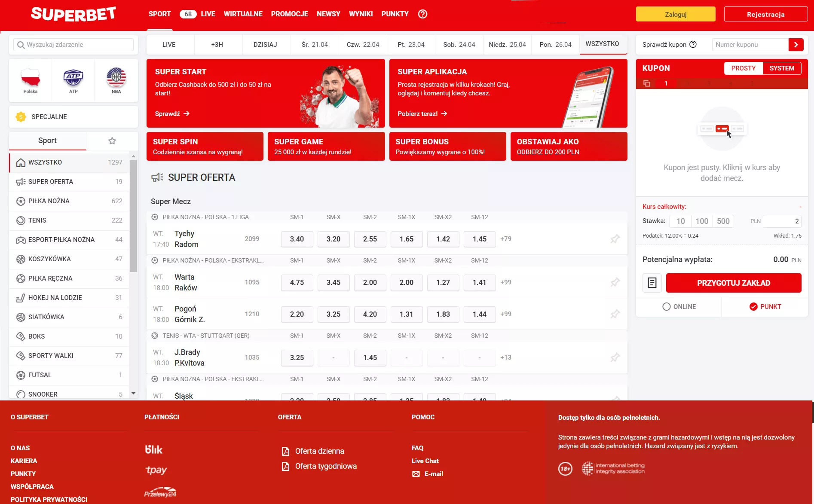Click Przygotuj zakład button
Viewport: 814px width, 504px height.
pos(734,283)
